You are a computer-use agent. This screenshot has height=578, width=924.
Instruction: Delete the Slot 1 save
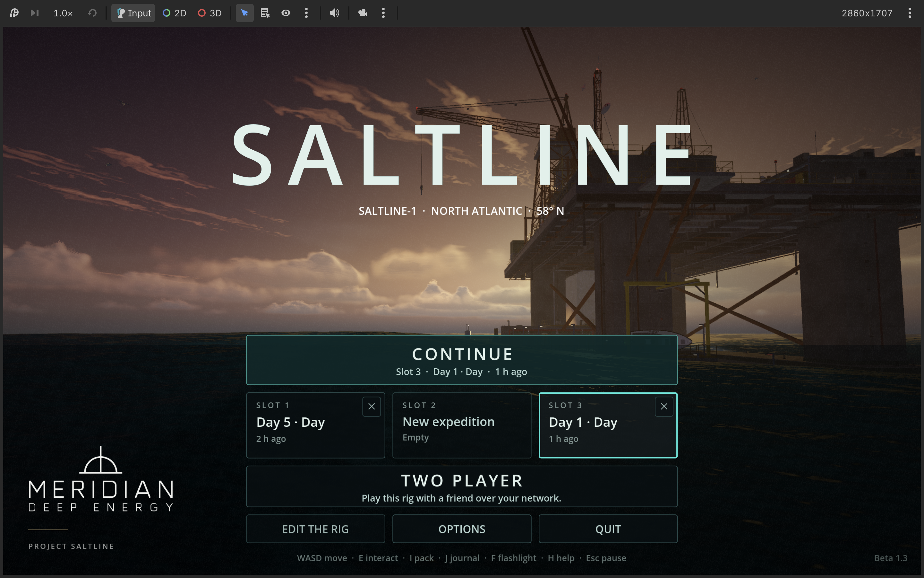click(x=372, y=406)
